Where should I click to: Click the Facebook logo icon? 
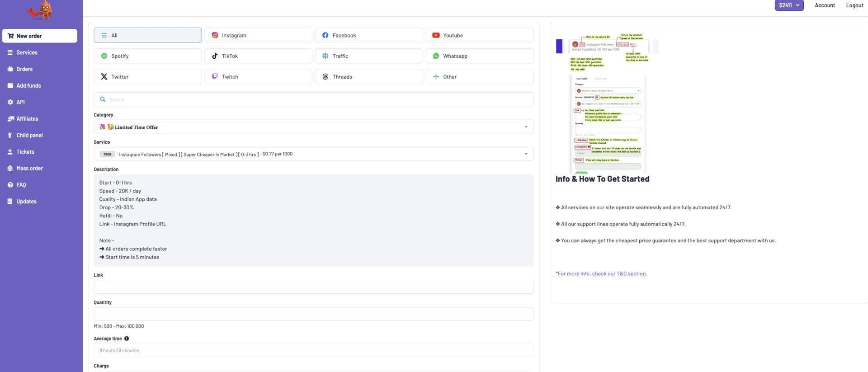(x=325, y=35)
